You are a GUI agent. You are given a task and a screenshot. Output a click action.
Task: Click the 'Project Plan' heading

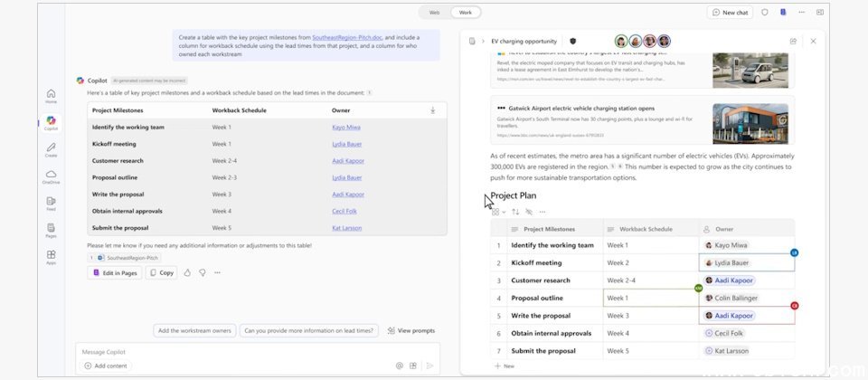coord(514,195)
